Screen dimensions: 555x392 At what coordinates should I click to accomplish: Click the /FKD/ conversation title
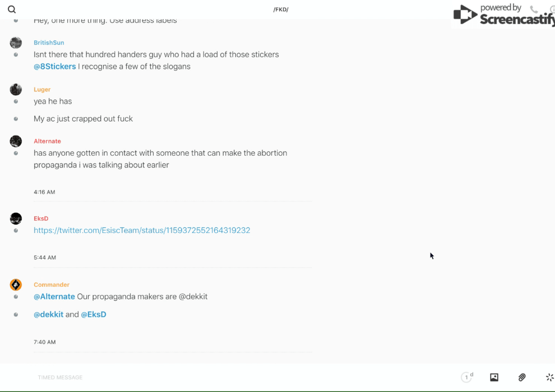(281, 10)
